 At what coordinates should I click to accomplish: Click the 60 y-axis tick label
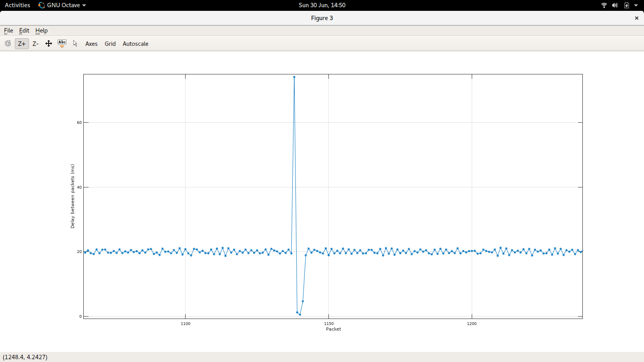pos(79,123)
